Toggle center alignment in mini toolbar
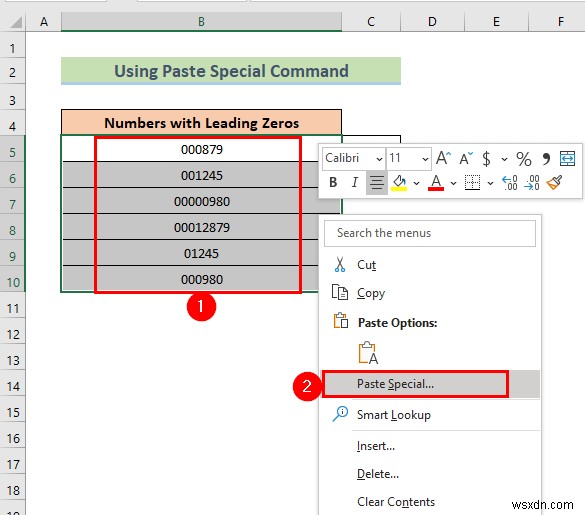The image size is (585, 515). [x=376, y=182]
